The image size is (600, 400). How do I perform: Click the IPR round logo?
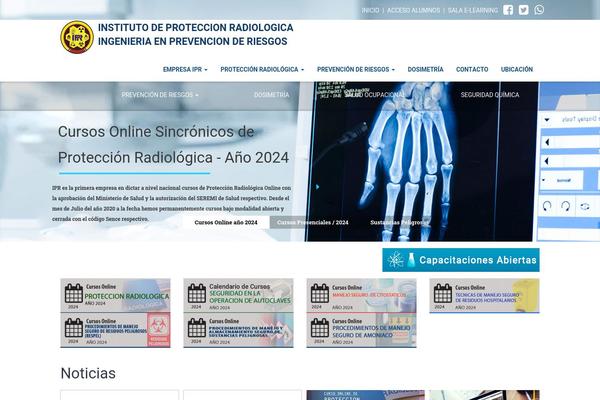click(x=77, y=37)
